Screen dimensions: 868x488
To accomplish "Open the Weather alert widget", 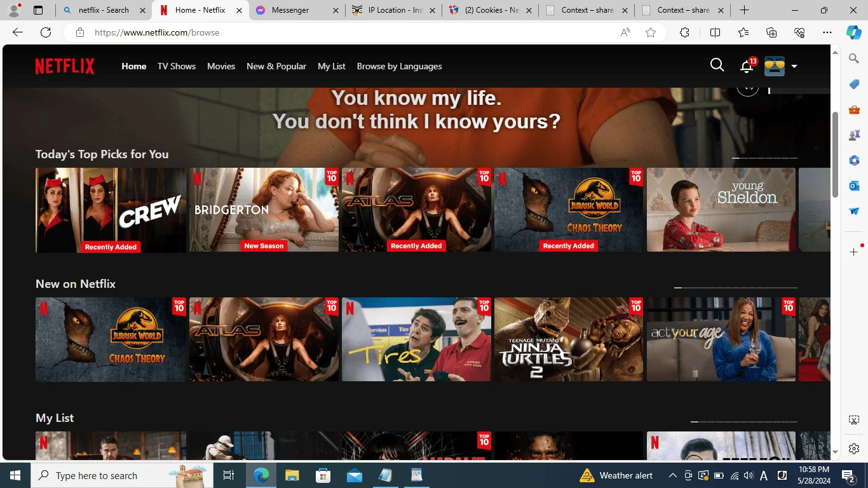I will pos(616,475).
